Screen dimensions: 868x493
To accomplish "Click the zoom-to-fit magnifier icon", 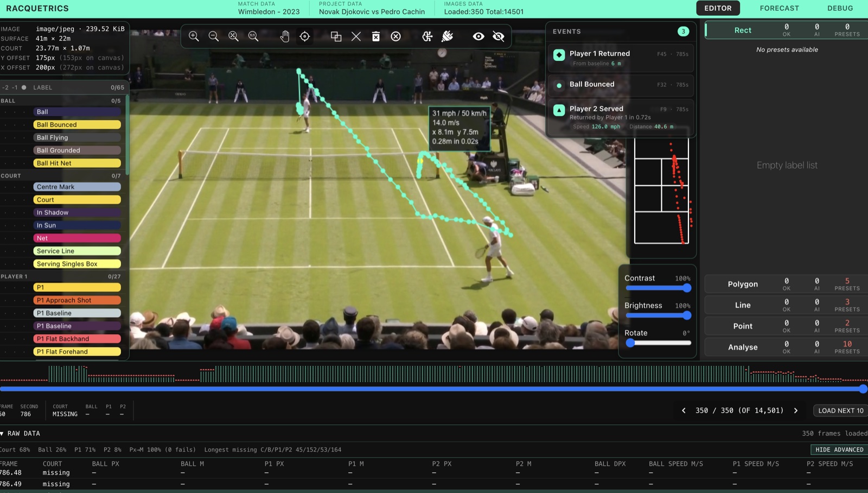I will (233, 36).
